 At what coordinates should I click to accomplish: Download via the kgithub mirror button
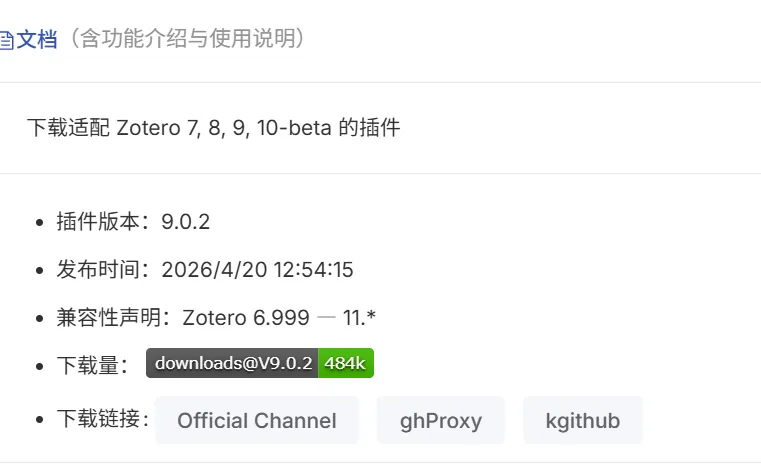tap(583, 420)
